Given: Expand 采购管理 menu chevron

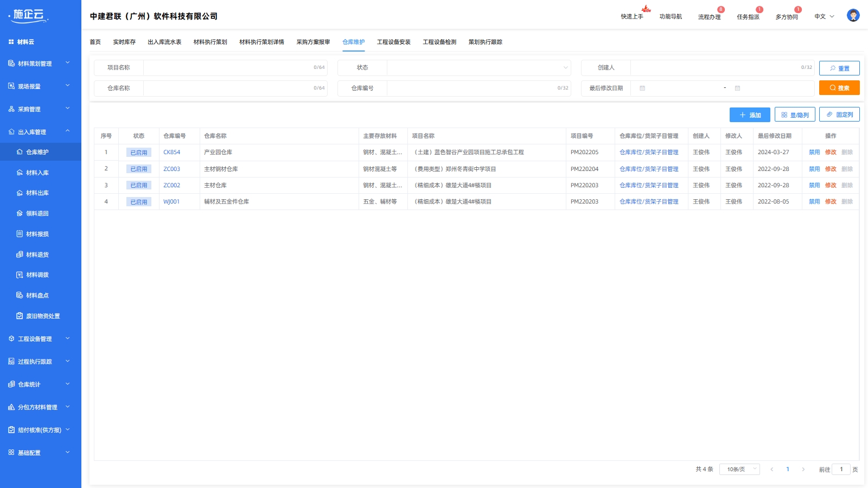Looking at the screenshot, I should [68, 109].
